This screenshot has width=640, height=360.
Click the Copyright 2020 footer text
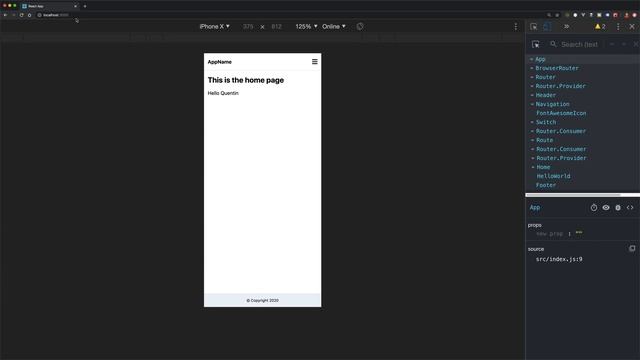(262, 300)
